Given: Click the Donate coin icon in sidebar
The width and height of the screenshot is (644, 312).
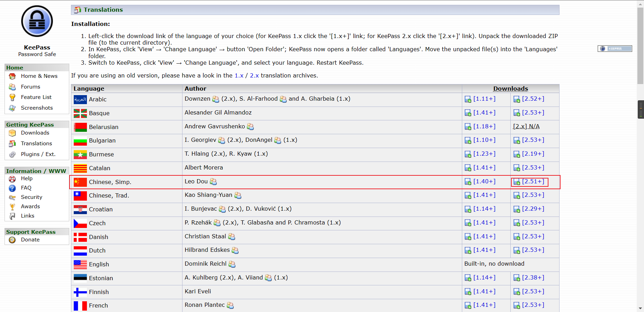Looking at the screenshot, I should 12,240.
